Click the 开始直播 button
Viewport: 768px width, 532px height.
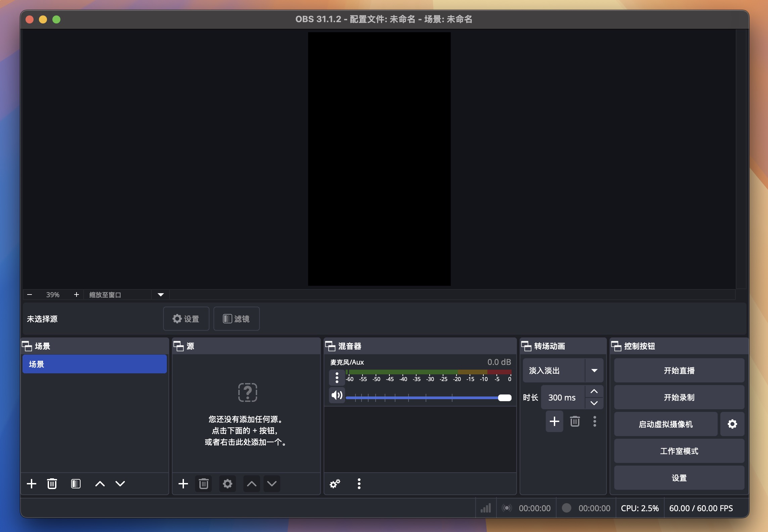pos(679,370)
